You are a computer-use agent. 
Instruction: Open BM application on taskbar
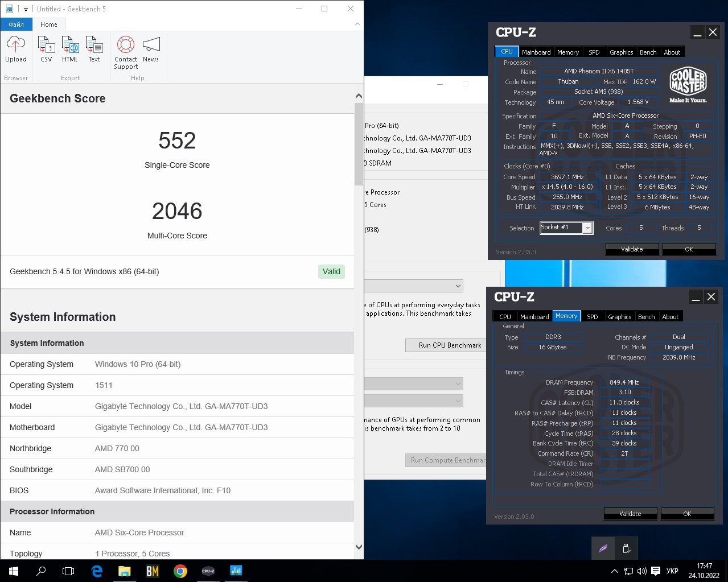coord(152,571)
